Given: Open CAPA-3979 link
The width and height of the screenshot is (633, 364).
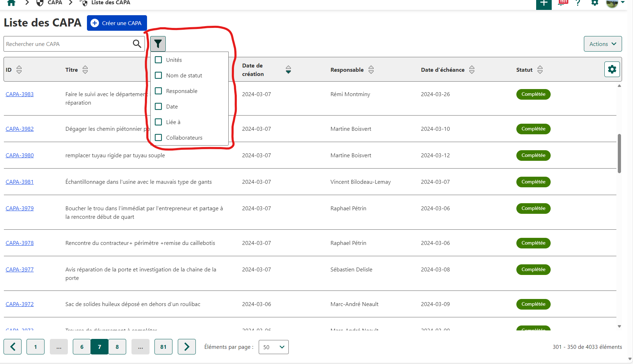Looking at the screenshot, I should pyautogui.click(x=20, y=209).
